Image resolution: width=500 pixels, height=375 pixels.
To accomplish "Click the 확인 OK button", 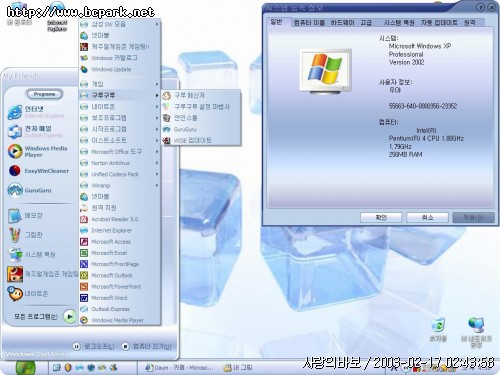I will 381,217.
